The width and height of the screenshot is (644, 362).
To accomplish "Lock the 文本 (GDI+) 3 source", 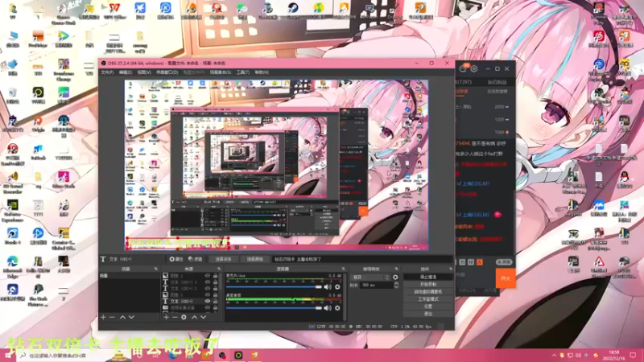I will pos(215,282).
